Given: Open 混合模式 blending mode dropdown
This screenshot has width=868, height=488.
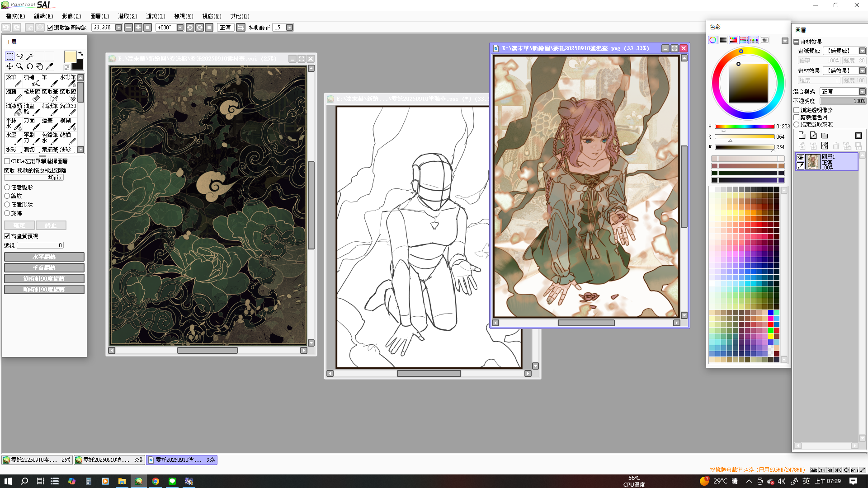Looking at the screenshot, I should pyautogui.click(x=863, y=92).
